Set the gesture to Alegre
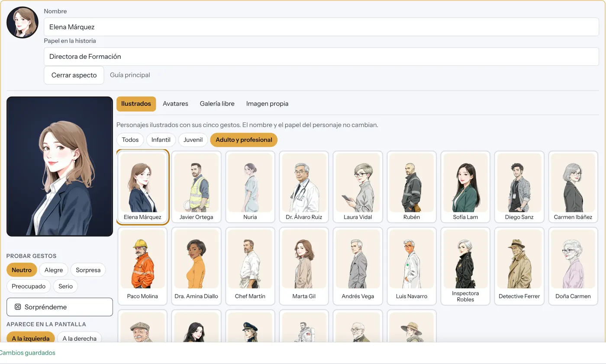606x364 pixels. [x=54, y=270]
